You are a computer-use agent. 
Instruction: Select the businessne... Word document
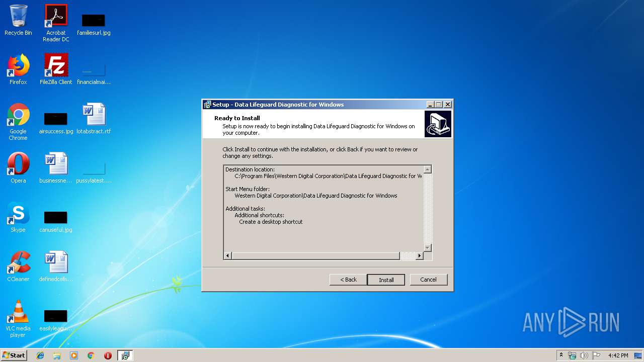56,168
